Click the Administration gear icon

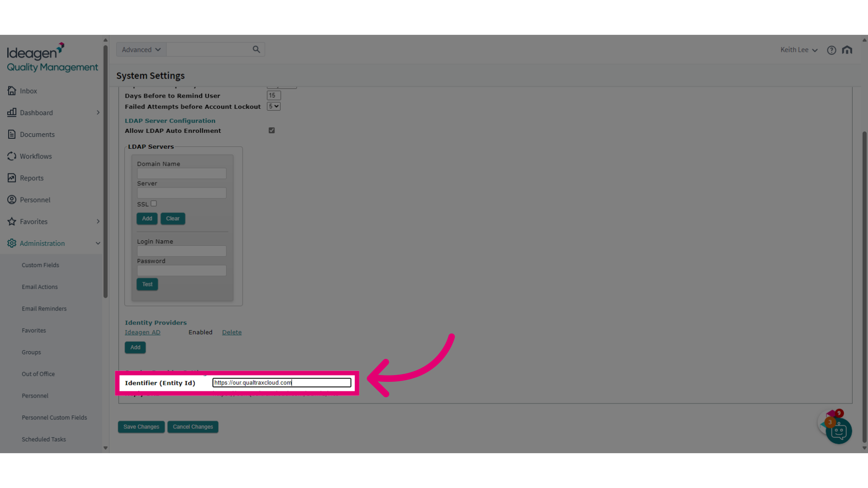coord(12,243)
